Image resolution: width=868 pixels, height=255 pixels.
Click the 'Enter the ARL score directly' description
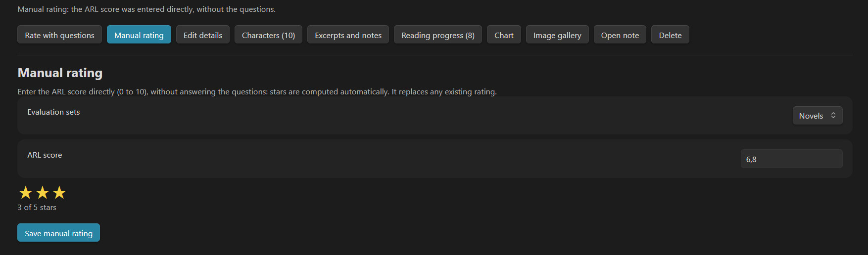257,92
